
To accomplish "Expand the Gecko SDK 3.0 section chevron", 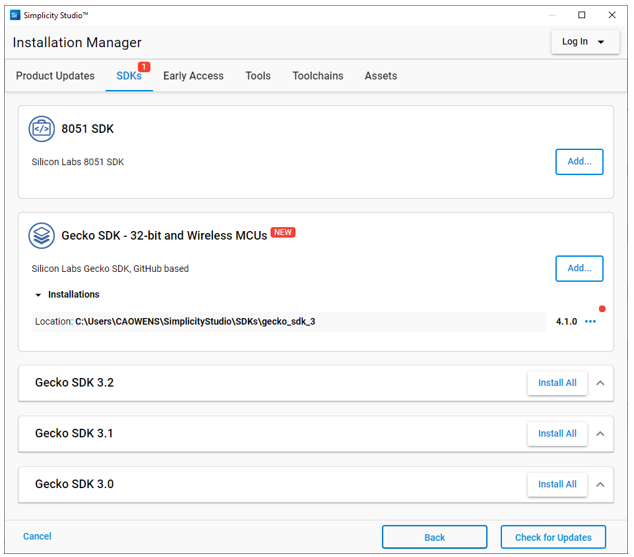I will [600, 485].
